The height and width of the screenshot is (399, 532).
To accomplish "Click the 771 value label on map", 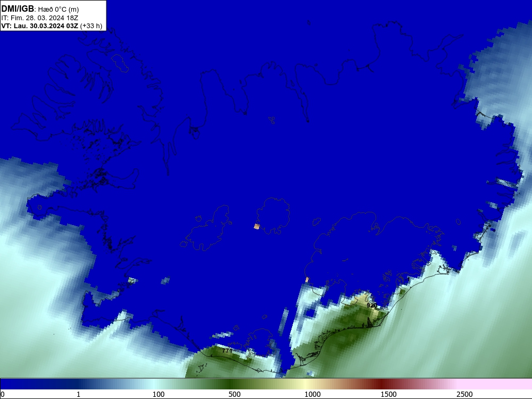I will pyautogui.click(x=227, y=351).
